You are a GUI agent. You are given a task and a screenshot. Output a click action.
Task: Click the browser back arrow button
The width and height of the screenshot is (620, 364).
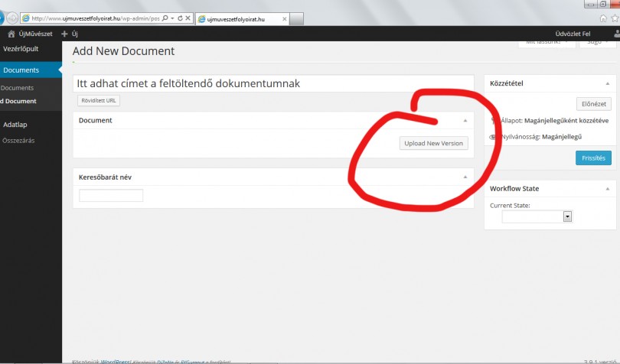(4, 17)
